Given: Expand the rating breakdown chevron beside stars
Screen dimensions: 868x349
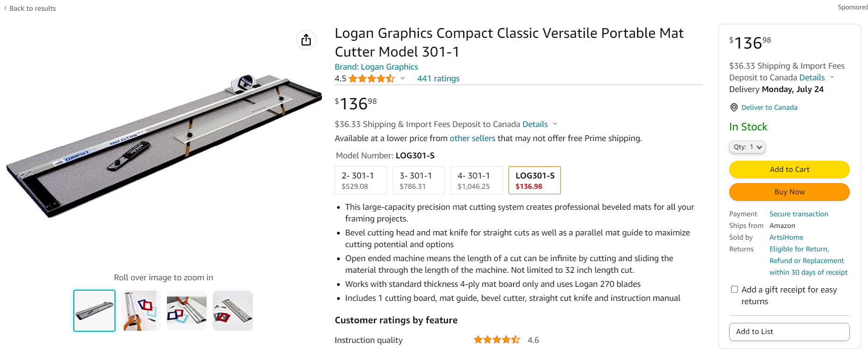Looking at the screenshot, I should 402,78.
